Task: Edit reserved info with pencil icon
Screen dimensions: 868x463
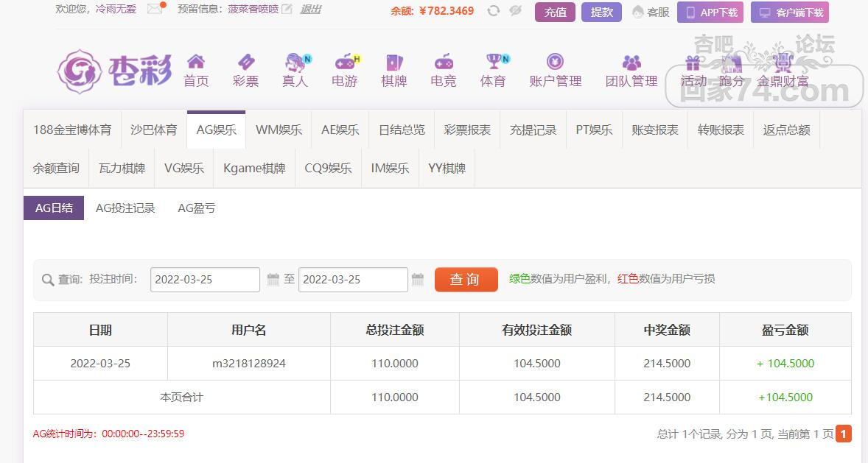Action: tap(287, 9)
